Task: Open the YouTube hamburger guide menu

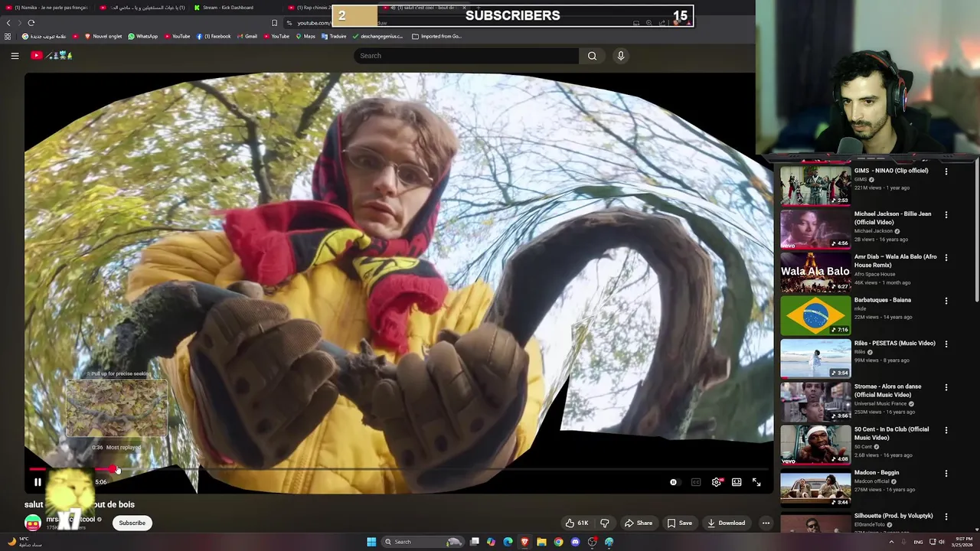Action: pos(15,56)
